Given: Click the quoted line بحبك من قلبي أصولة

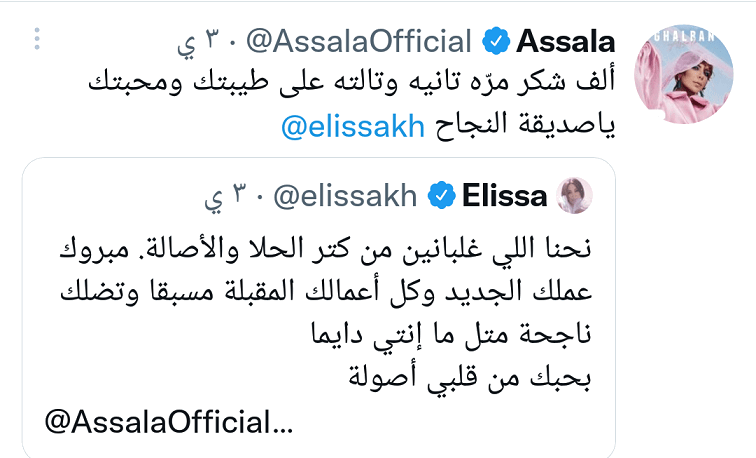Looking at the screenshot, I should point(470,377).
